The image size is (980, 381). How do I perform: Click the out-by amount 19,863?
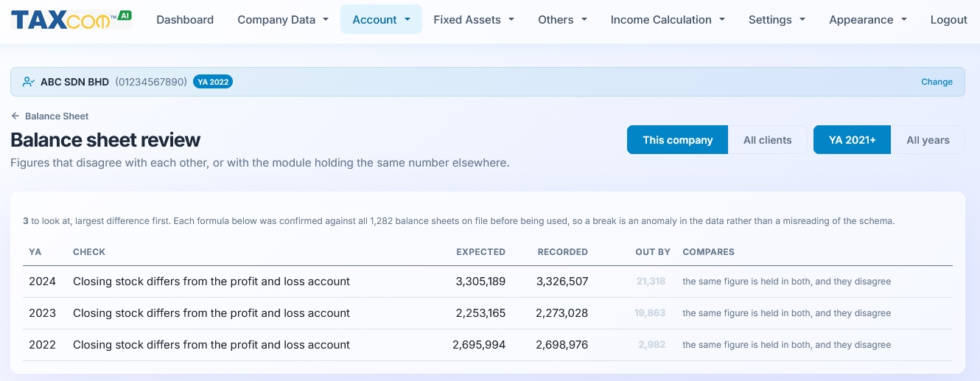[x=650, y=313]
